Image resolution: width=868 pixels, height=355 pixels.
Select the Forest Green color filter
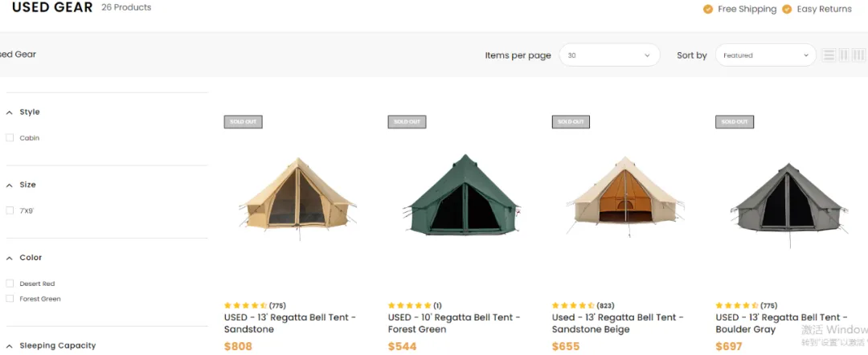coord(10,299)
